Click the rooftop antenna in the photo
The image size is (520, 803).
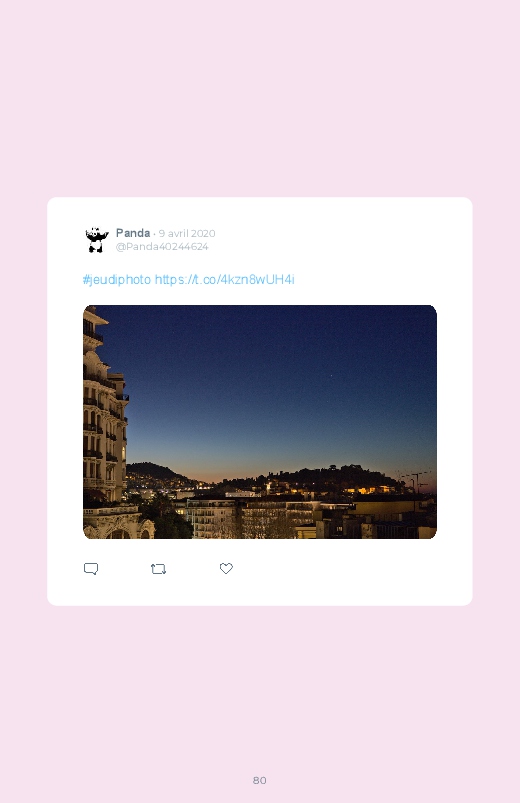[x=416, y=481]
